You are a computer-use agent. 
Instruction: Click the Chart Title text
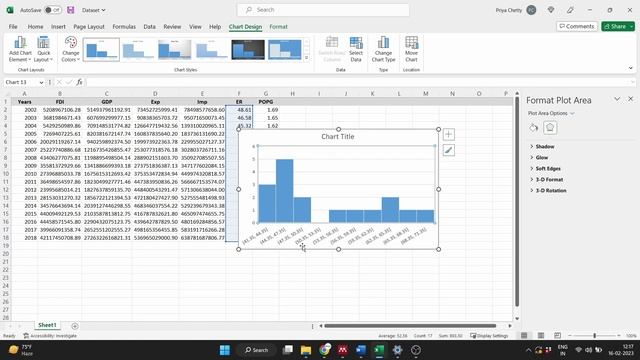pyautogui.click(x=338, y=137)
